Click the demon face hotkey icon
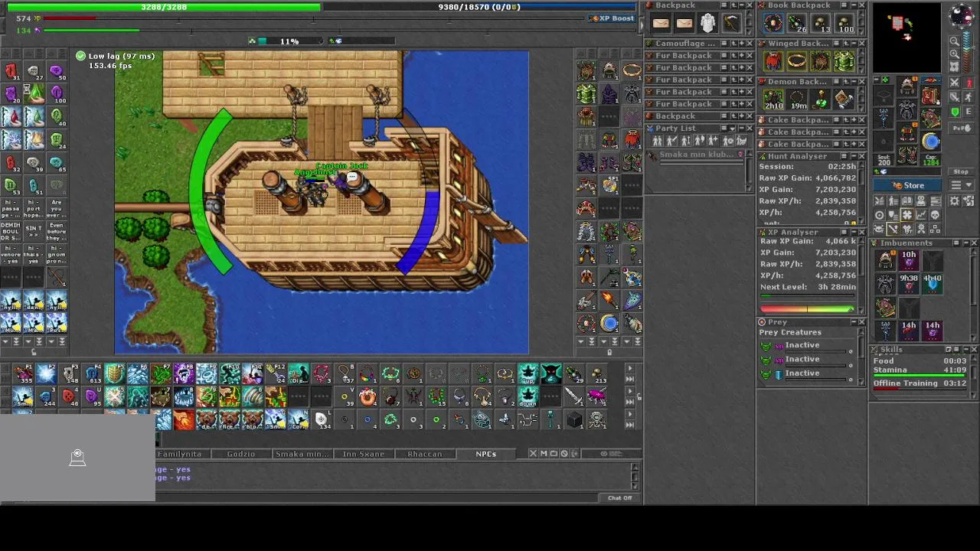Image resolution: width=980 pixels, height=551 pixels. coord(551,374)
